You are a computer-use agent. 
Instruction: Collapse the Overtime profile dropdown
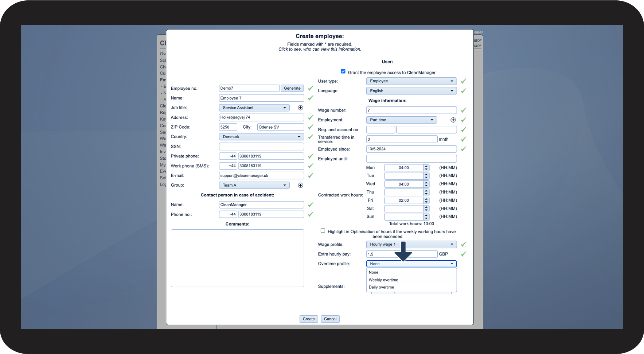tap(411, 264)
